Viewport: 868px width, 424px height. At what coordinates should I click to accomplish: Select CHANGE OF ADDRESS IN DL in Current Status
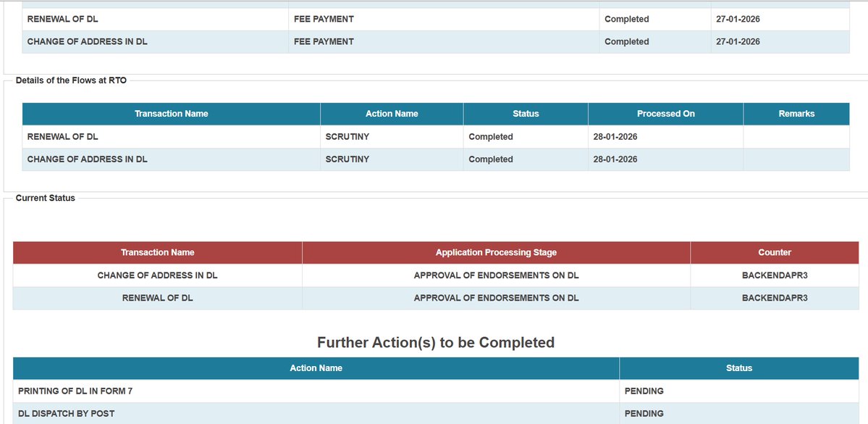click(x=158, y=275)
